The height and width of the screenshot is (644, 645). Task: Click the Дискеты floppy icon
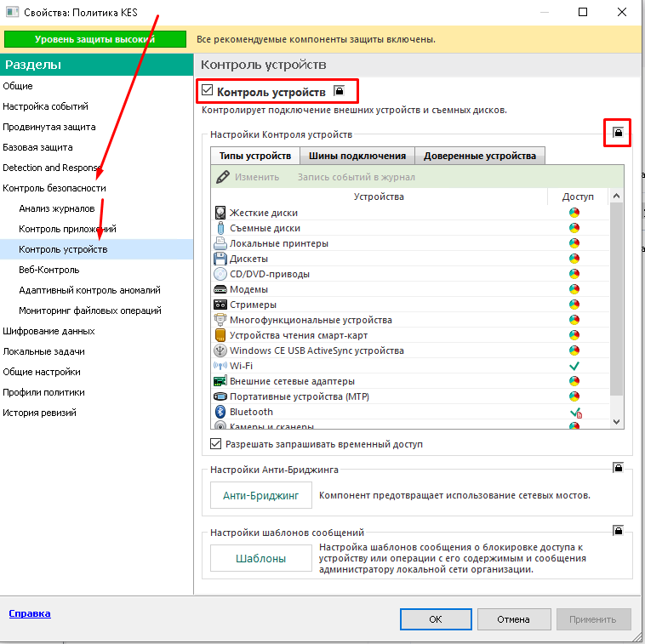pos(220,259)
